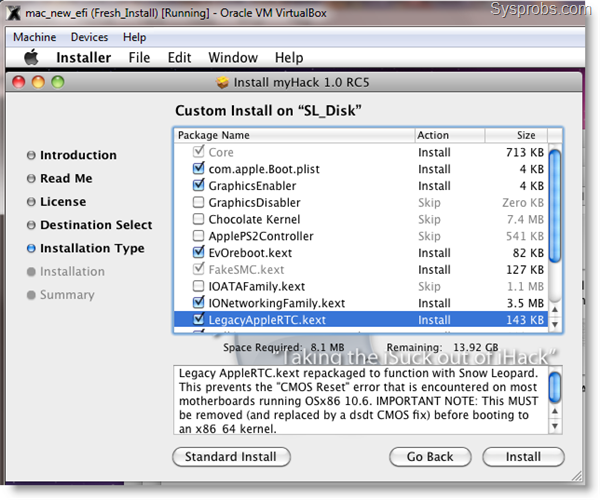Open the File menu
The width and height of the screenshot is (600, 500).
(x=139, y=57)
